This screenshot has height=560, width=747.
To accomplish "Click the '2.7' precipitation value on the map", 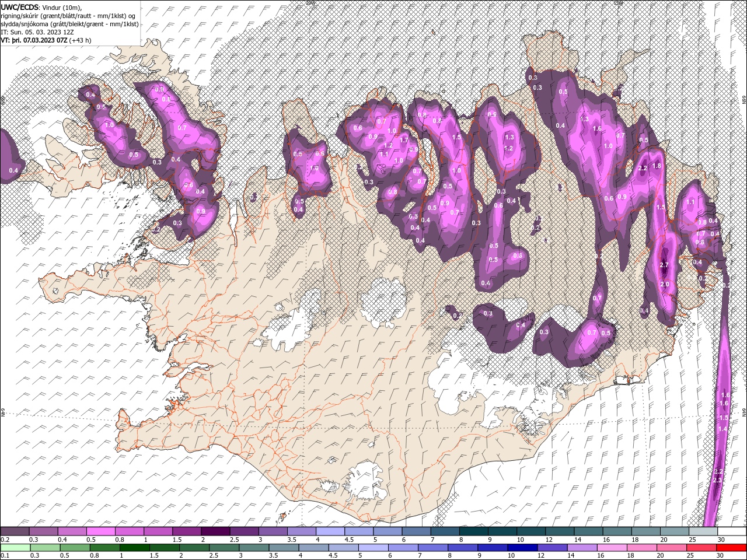I will coord(664,265).
